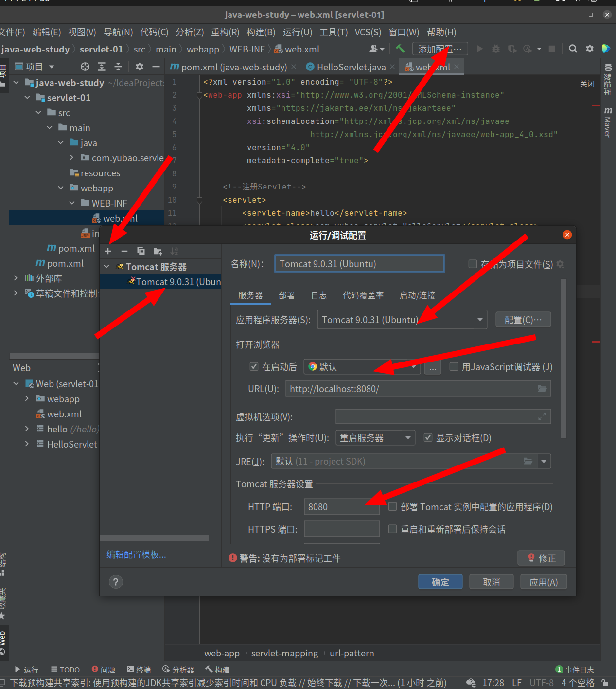Screen dimensions: 616x689
Task: Click Collapse All icon in Project panel
Action: (x=118, y=67)
